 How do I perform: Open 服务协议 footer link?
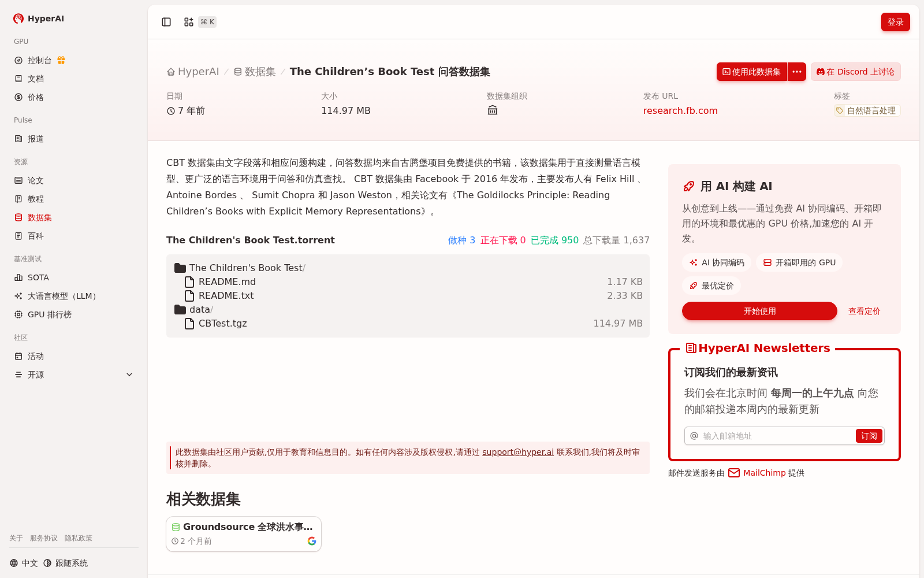pos(44,538)
